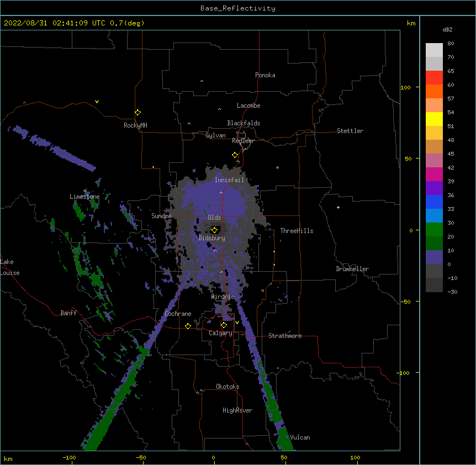476x465 pixels.
Task: Click the yellow marker east of Cochrane
Action: tap(188, 326)
